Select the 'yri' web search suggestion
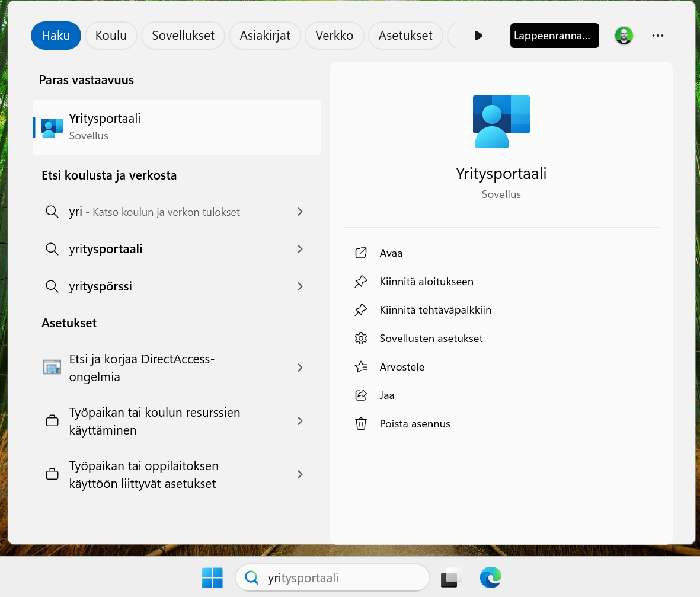The width and height of the screenshot is (700, 597). click(x=177, y=212)
